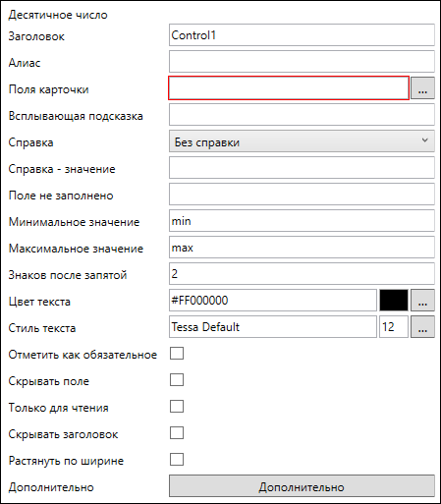Viewport: 441px width, 504px height.
Task: Focus the Заголовок field containing Control1
Action: (x=302, y=34)
